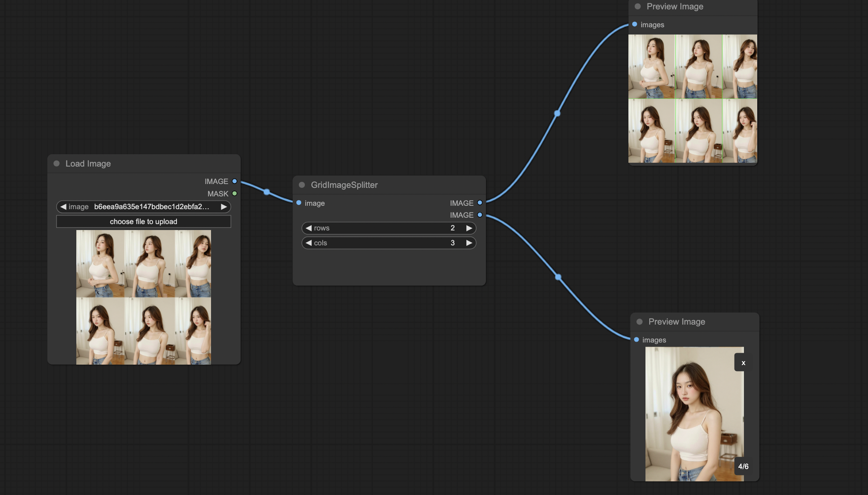This screenshot has width=868, height=495.
Task: Select next image file with right arrow
Action: tap(223, 207)
